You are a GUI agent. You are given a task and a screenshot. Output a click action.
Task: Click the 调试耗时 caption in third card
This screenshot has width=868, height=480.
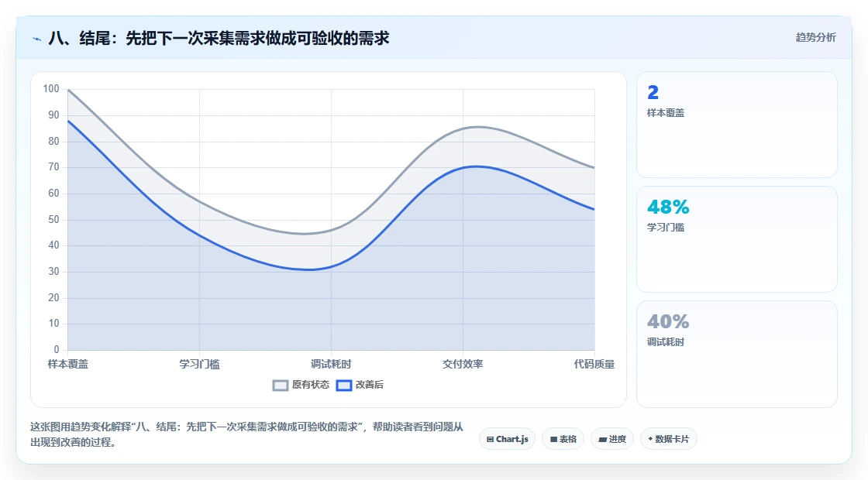click(666, 341)
